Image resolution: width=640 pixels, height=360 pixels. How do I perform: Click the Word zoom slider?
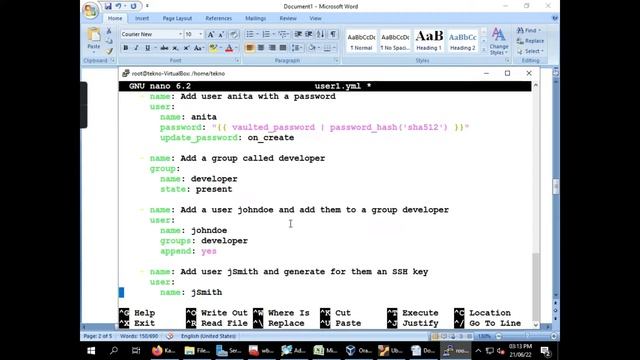click(x=527, y=336)
